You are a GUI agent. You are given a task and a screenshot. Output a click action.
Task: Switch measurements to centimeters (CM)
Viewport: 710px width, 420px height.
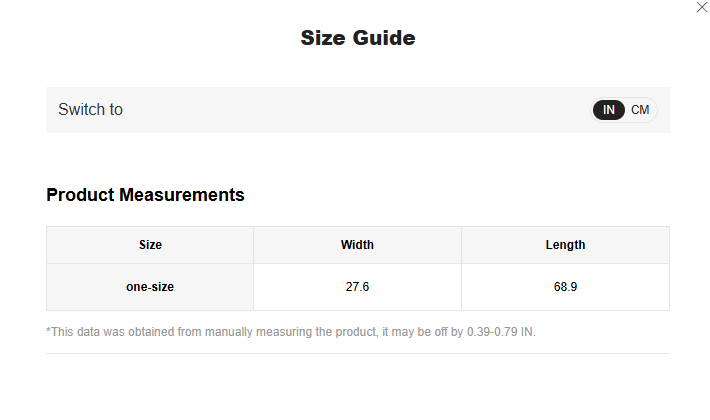click(640, 110)
